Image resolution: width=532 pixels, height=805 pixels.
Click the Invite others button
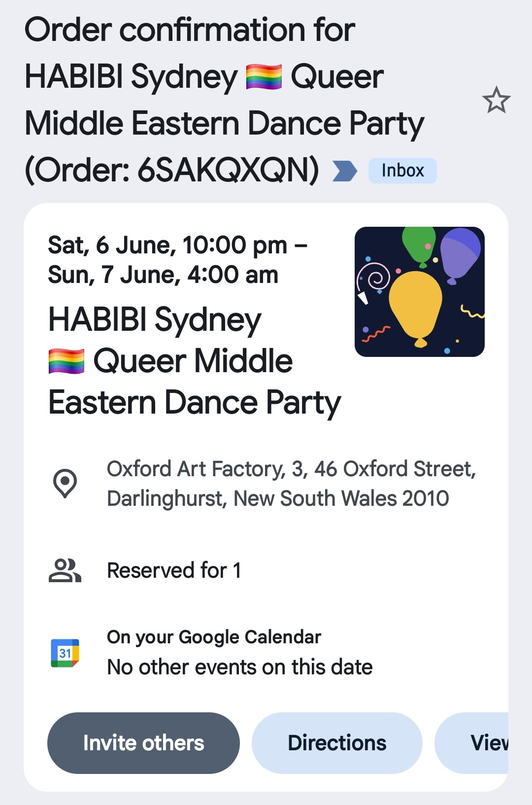(x=143, y=743)
